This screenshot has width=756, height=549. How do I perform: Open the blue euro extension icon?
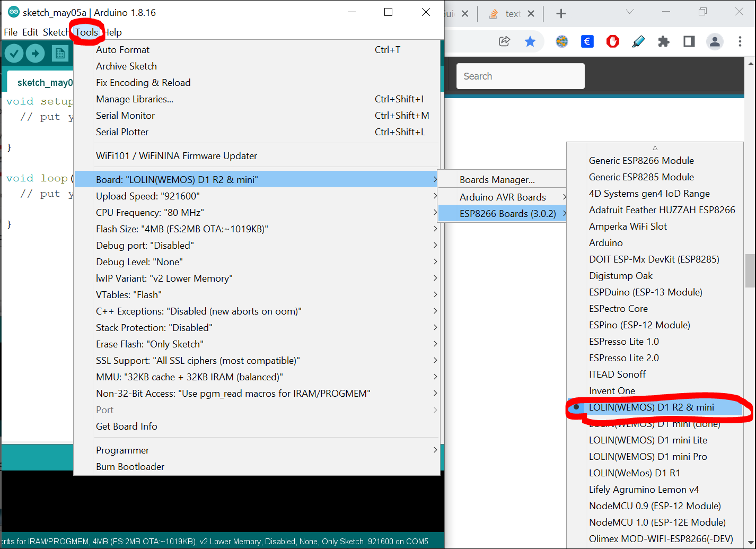[587, 41]
